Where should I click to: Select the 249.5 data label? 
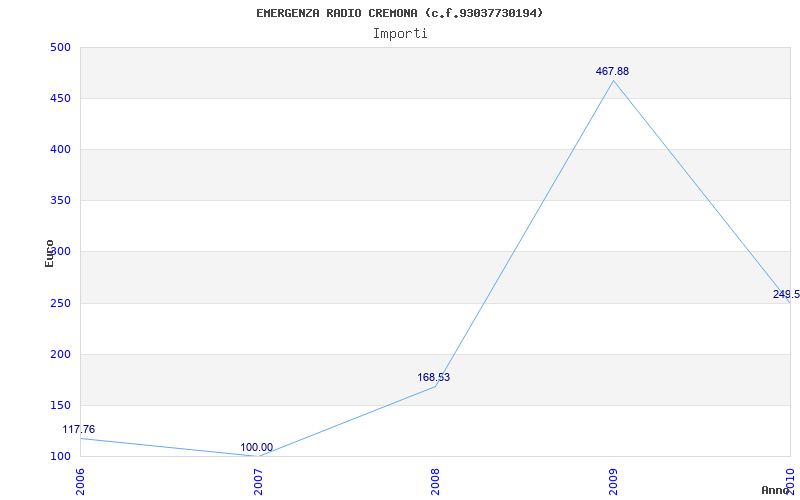pyautogui.click(x=786, y=294)
